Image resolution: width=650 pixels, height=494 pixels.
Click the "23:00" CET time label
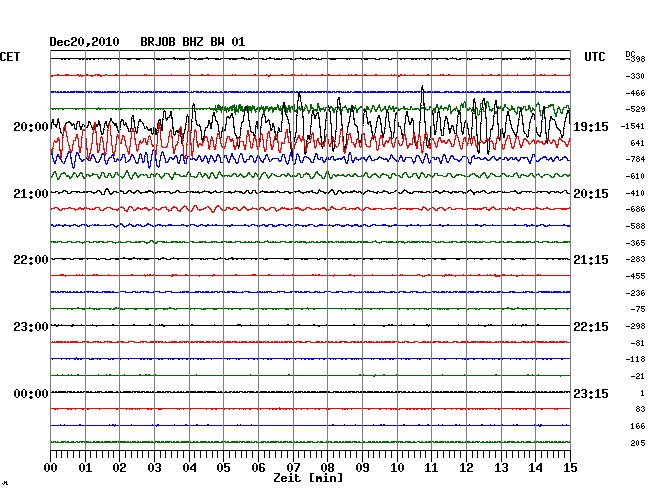click(x=31, y=327)
